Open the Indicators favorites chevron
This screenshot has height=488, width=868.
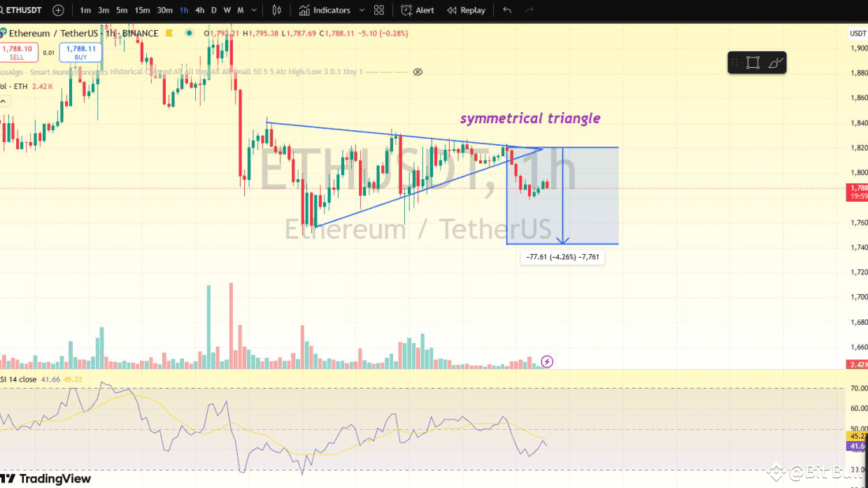pos(362,10)
